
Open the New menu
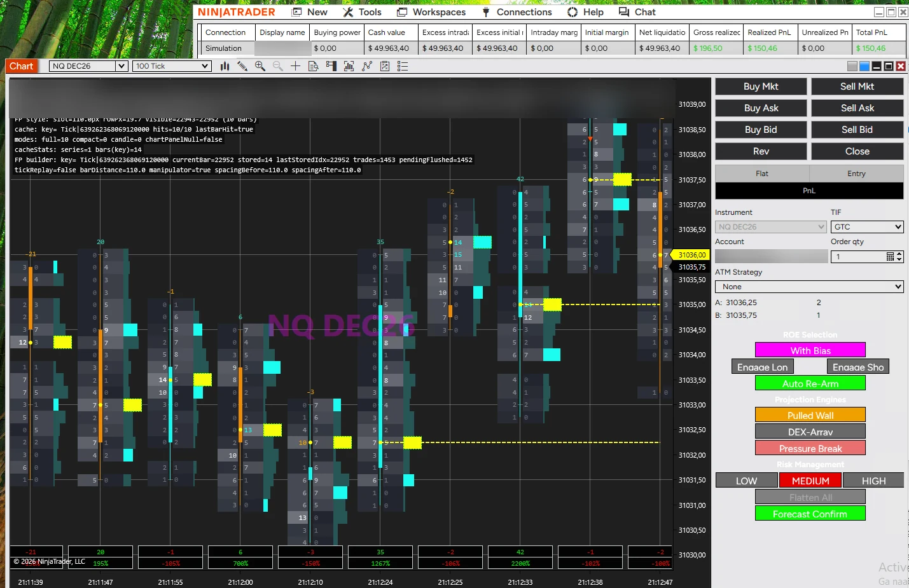pyautogui.click(x=310, y=12)
